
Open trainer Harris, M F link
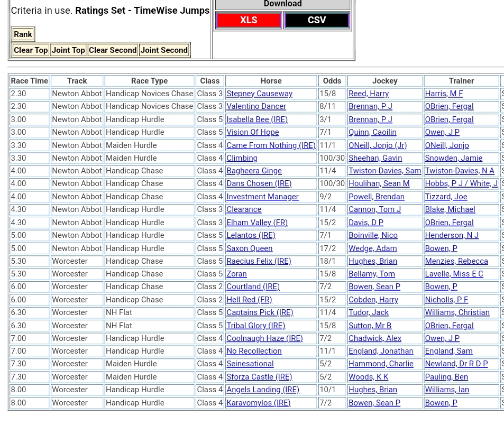(444, 94)
